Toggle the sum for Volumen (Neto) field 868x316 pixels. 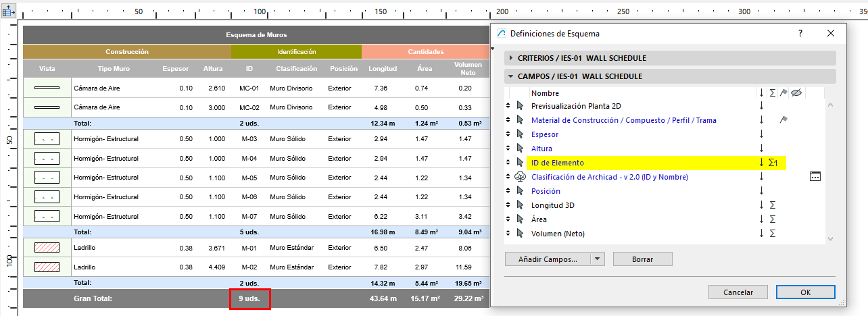tap(772, 234)
